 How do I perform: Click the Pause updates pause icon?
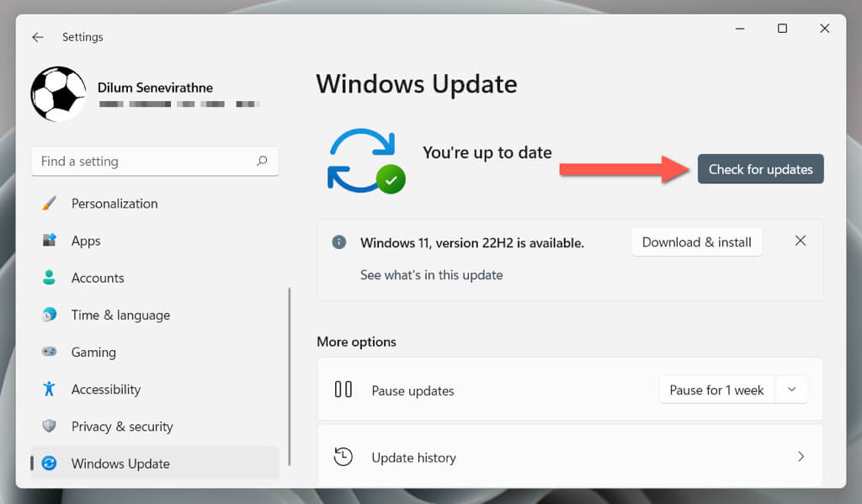pyautogui.click(x=343, y=390)
